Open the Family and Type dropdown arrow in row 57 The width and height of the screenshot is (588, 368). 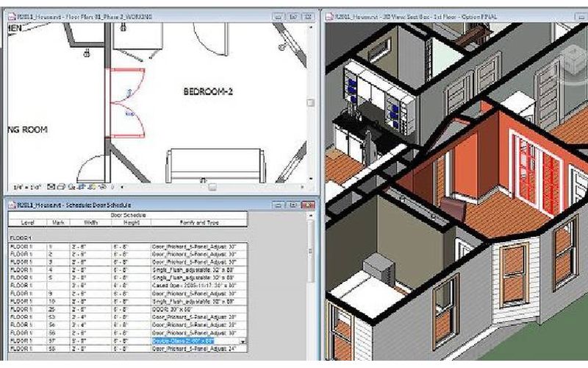[243, 342]
